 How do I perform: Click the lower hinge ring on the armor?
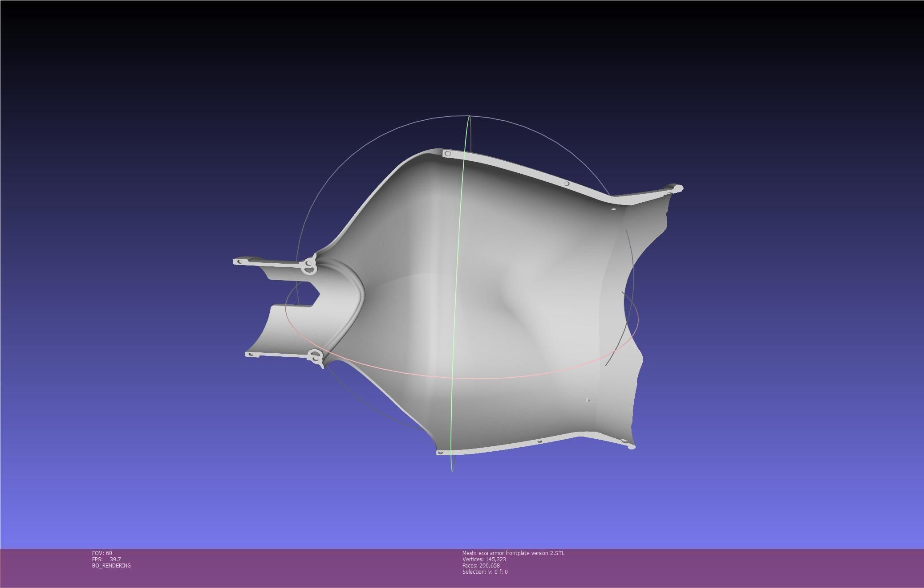[316, 356]
